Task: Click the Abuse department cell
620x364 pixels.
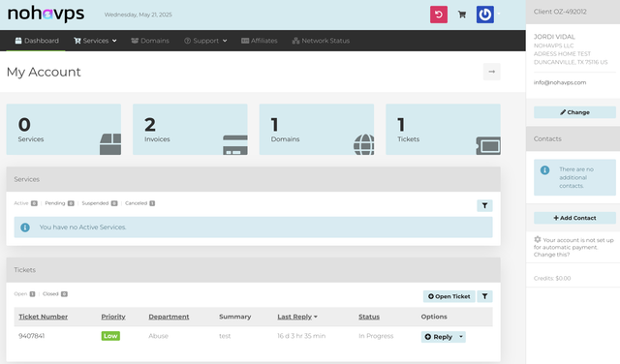Action: point(158,336)
